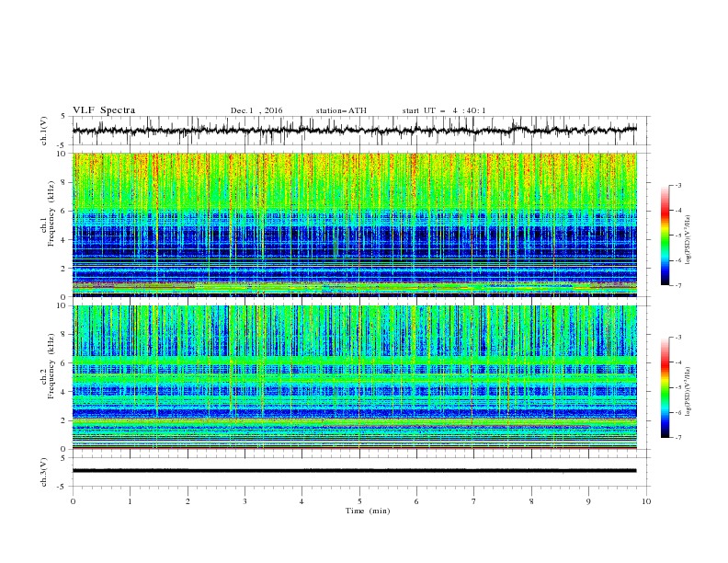
Task: Click ch.2 frequency tick label "6"
Action: click(x=63, y=362)
